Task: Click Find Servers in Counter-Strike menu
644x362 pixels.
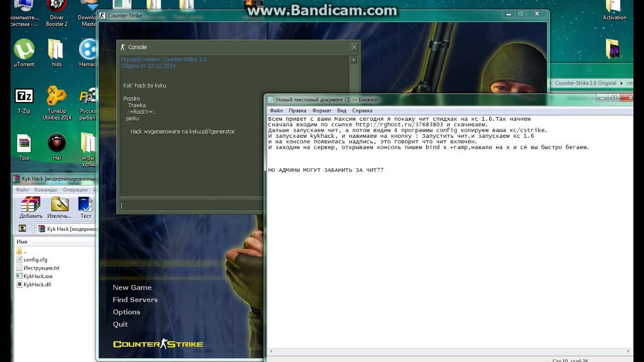Action: 135,300
